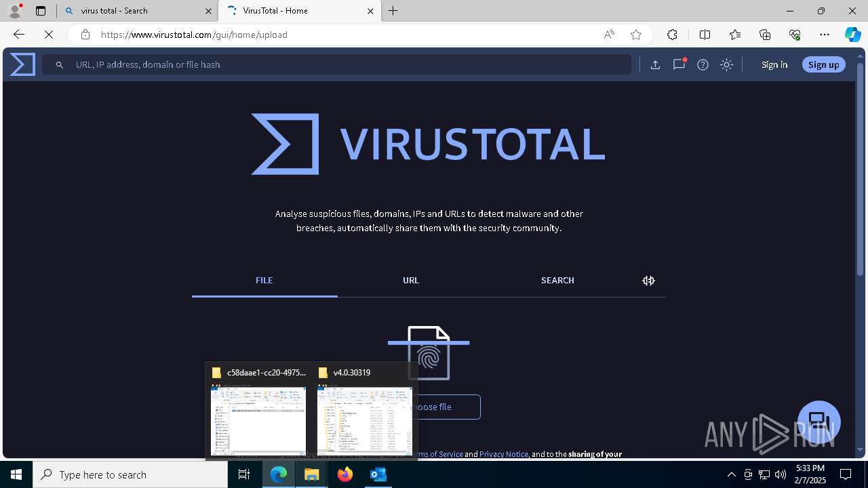Click the upload file icon in header
This screenshot has width=868, height=488.
(655, 64)
